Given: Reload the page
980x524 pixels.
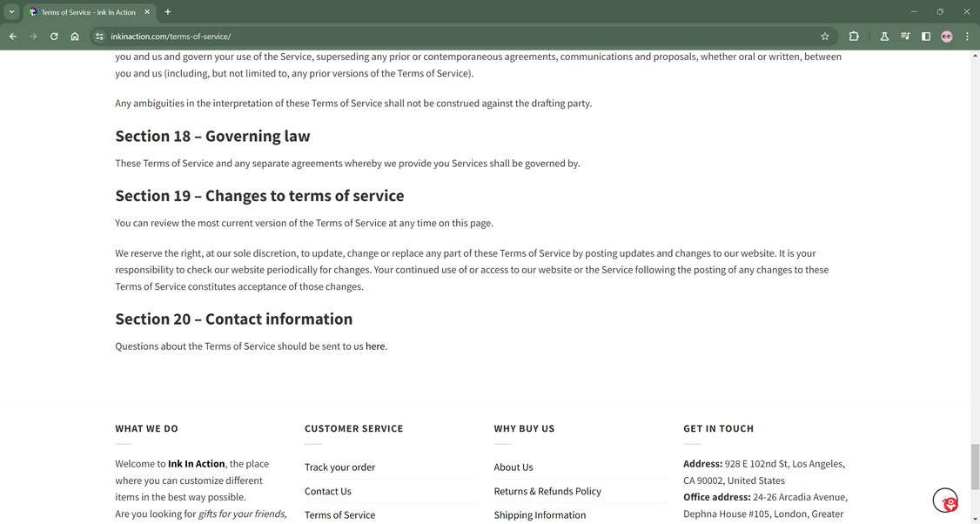Looking at the screenshot, I should coord(53,37).
